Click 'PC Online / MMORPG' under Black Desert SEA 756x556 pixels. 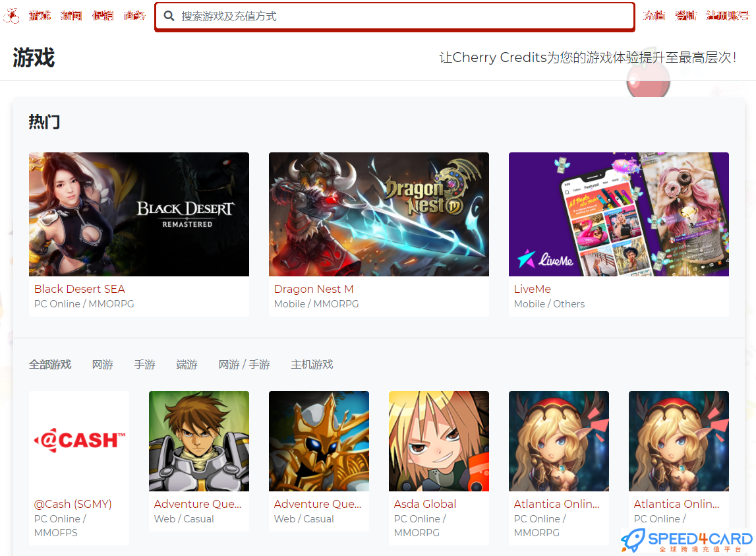(x=84, y=304)
